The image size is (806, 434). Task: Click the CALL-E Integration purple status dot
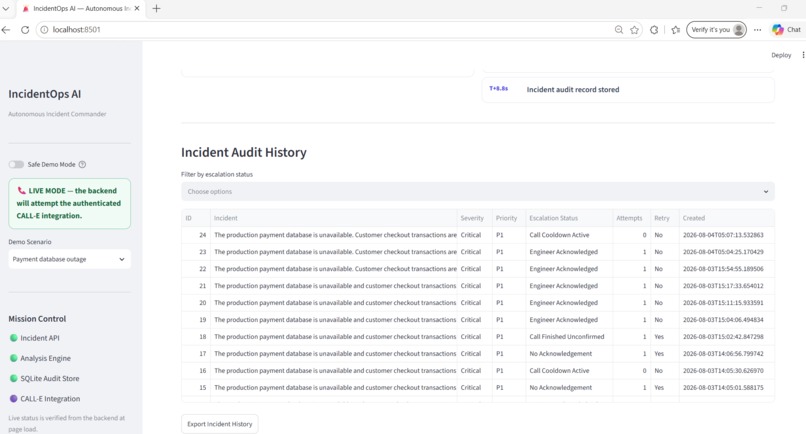14,399
